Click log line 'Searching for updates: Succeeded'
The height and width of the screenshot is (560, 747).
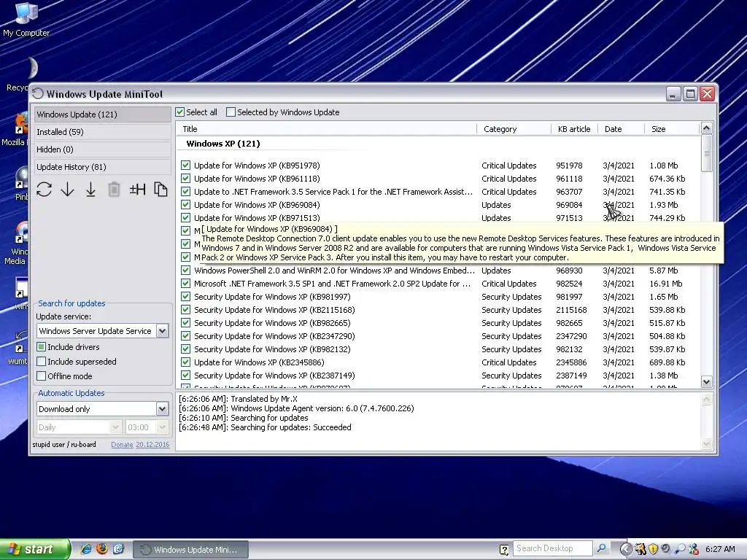[265, 427]
